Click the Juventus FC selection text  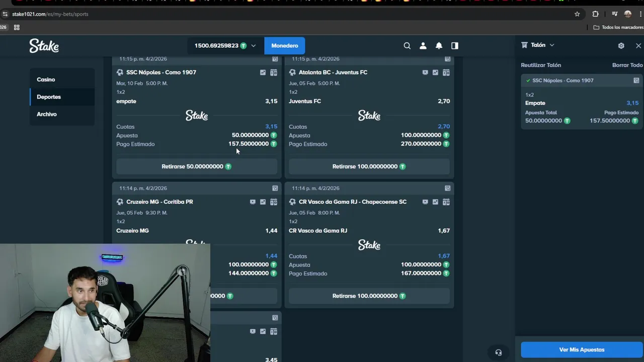click(305, 102)
